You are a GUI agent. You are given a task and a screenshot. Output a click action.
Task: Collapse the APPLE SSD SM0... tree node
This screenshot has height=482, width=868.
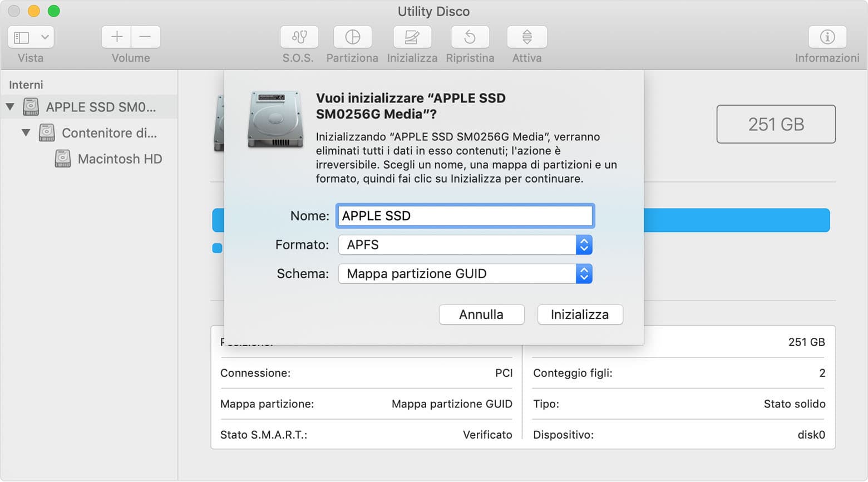click(10, 106)
